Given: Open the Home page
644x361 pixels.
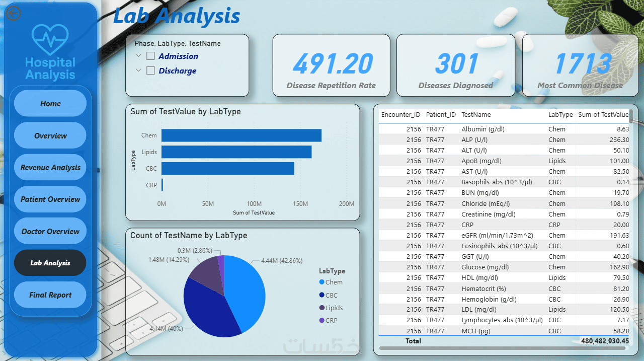Looking at the screenshot, I should (50, 104).
